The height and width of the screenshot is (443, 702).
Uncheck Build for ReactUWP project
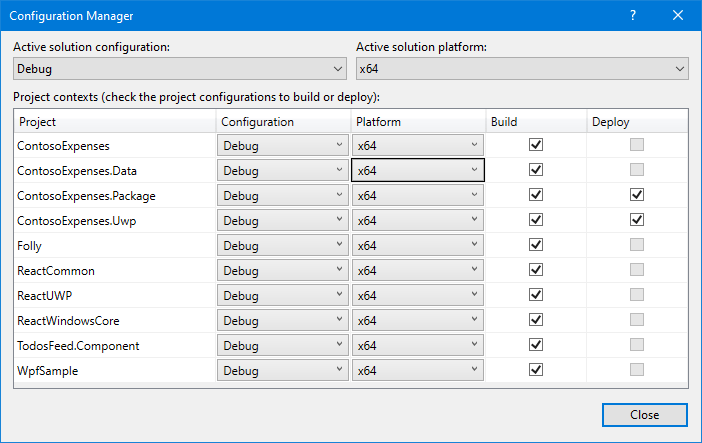536,295
